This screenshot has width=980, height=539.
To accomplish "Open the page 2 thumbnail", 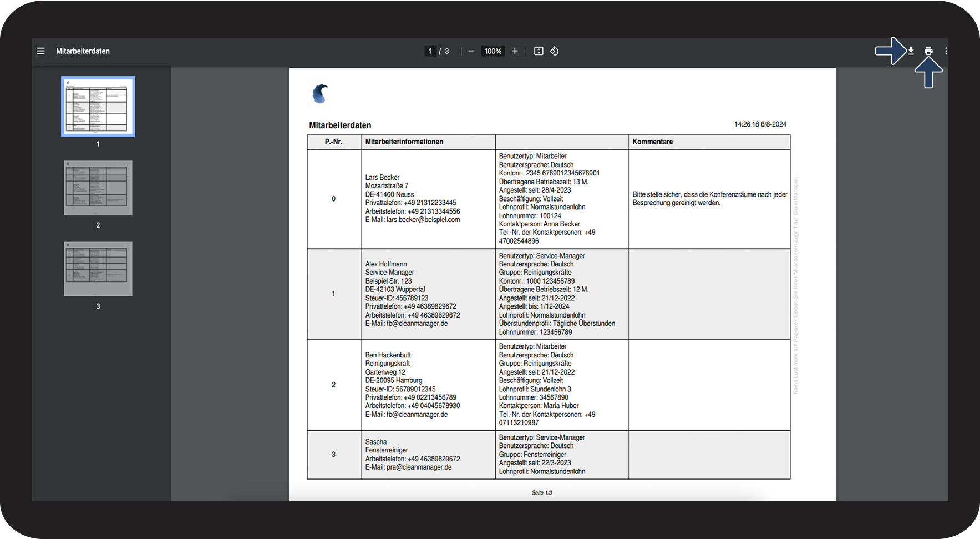I will [x=98, y=188].
